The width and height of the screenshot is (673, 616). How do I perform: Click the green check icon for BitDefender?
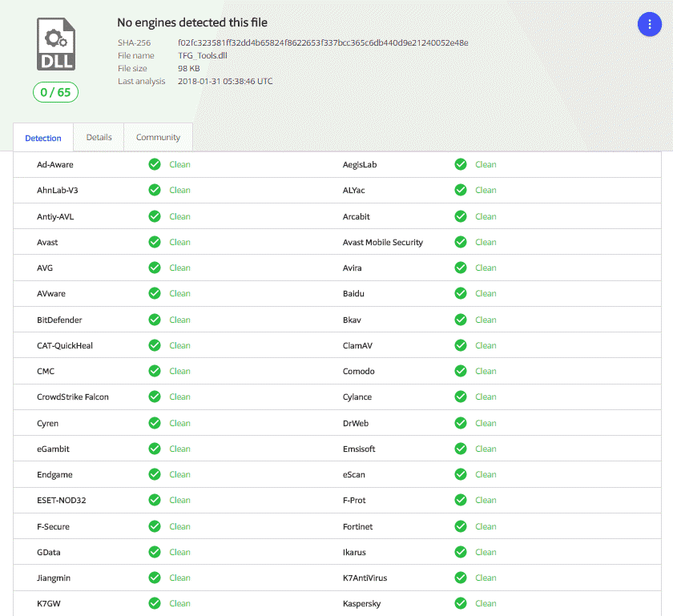(x=155, y=320)
